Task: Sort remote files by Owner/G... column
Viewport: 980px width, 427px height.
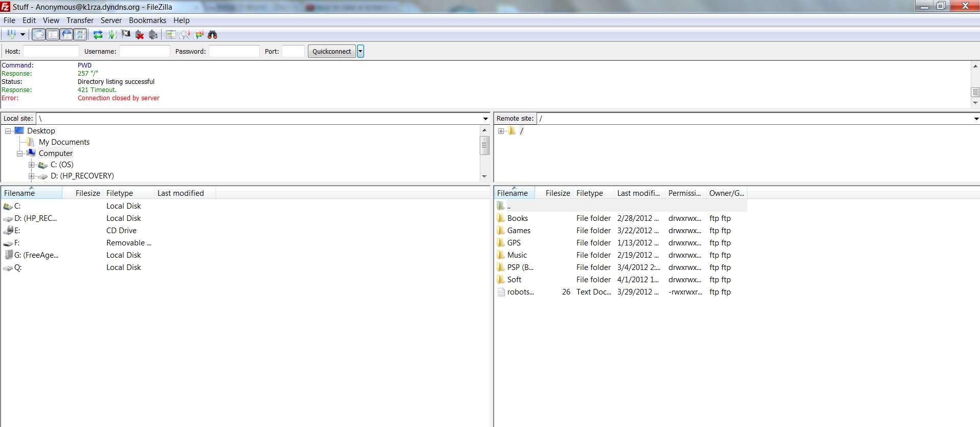Action: click(727, 193)
